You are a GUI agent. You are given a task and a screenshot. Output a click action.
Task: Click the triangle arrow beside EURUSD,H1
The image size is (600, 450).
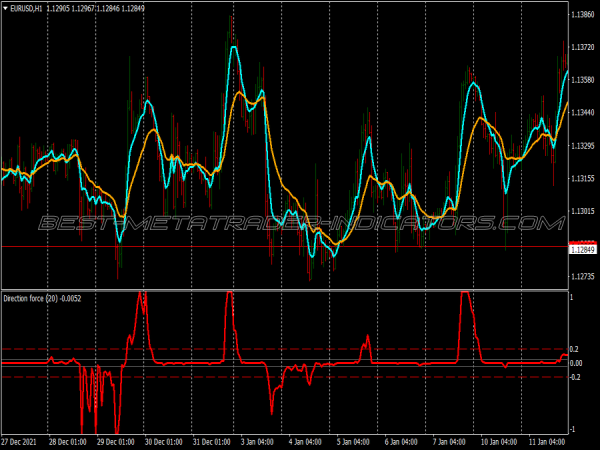pos(5,8)
